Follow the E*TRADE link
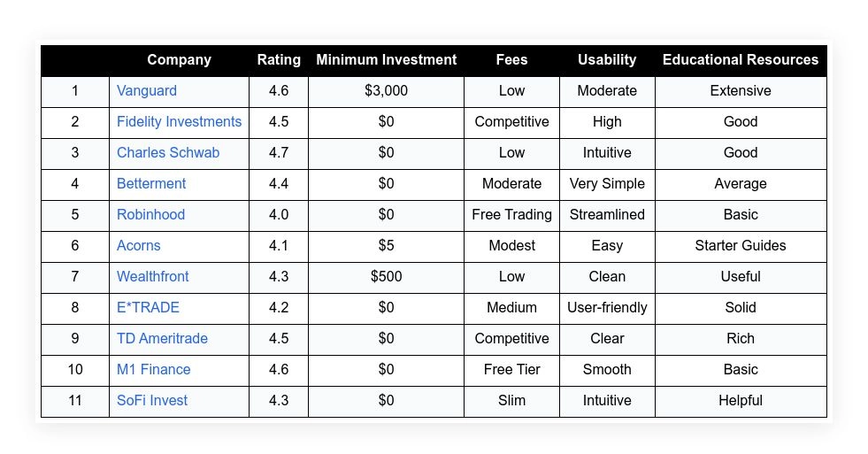Image resolution: width=868 pixels, height=454 pixels. tap(148, 308)
